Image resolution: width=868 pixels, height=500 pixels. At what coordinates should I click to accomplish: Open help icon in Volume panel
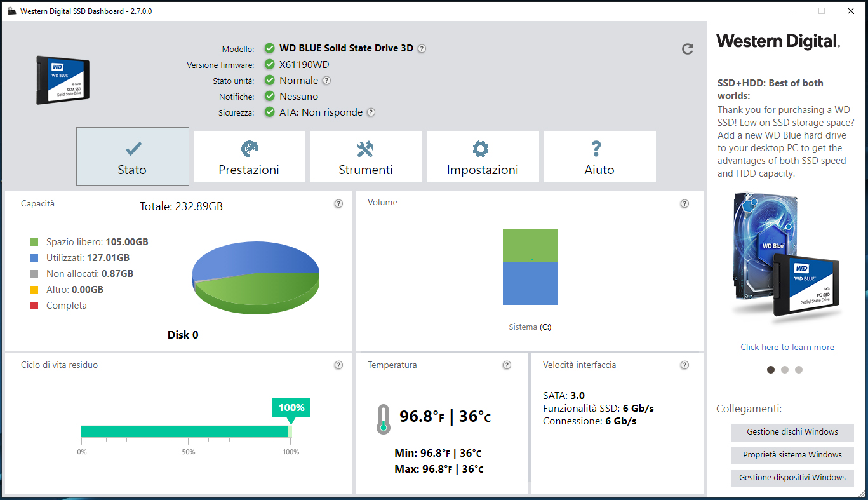pos(684,204)
